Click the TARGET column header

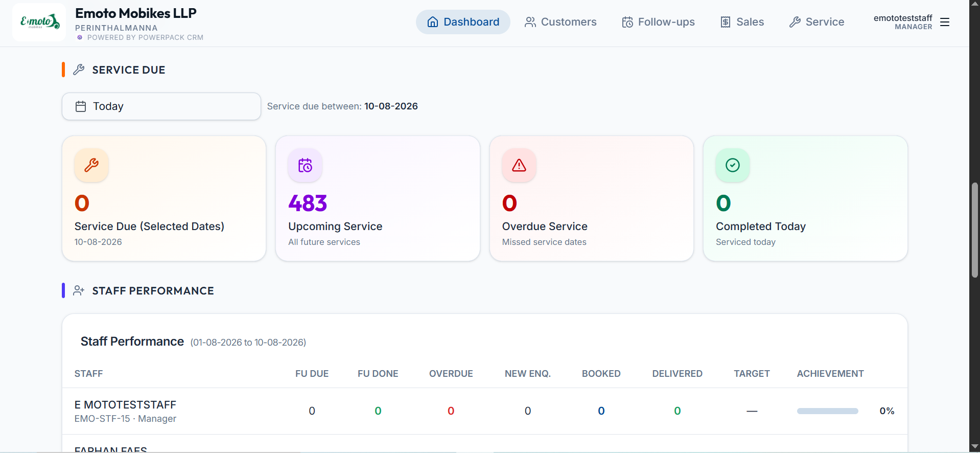(752, 374)
